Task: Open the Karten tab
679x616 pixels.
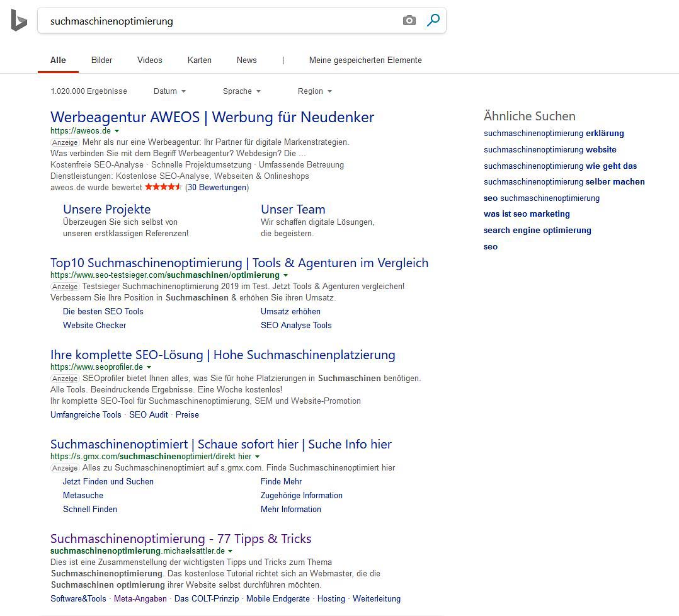Action: (200, 60)
